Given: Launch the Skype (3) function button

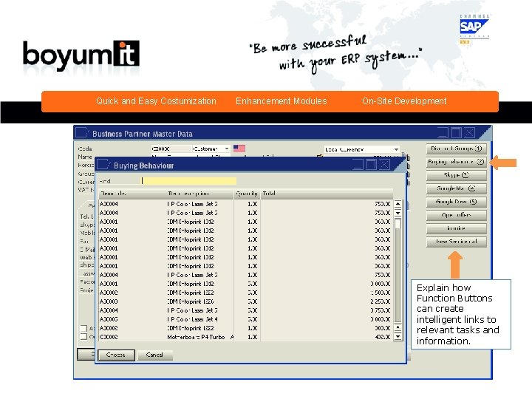Looking at the screenshot, I should tap(457, 175).
